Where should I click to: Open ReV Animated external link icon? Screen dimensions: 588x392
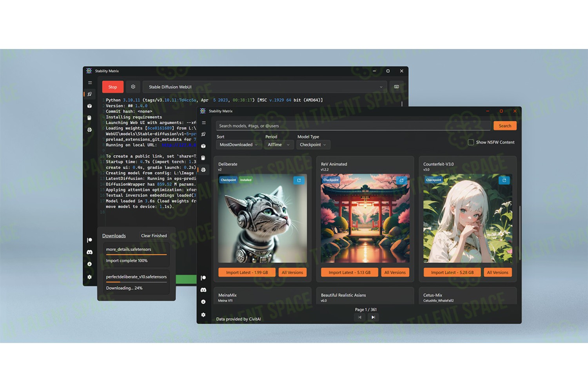(401, 180)
